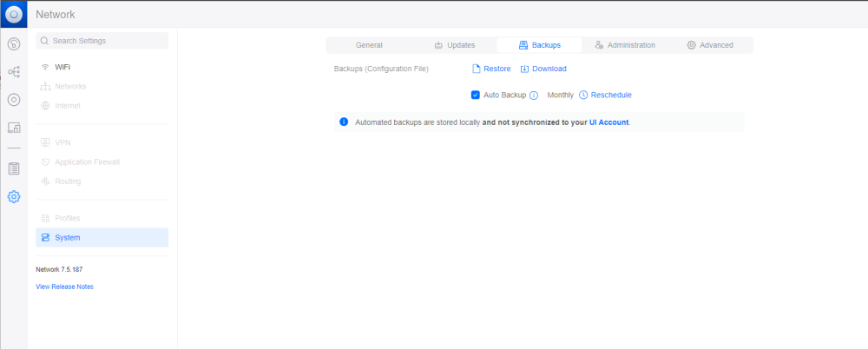Screen dimensions: 868x349
Task: Click Reschedule auto backup
Action: click(605, 95)
